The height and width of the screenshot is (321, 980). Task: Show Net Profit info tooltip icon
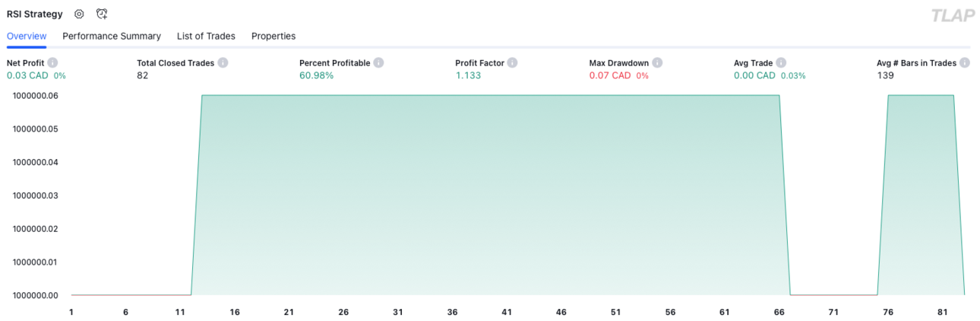52,63
